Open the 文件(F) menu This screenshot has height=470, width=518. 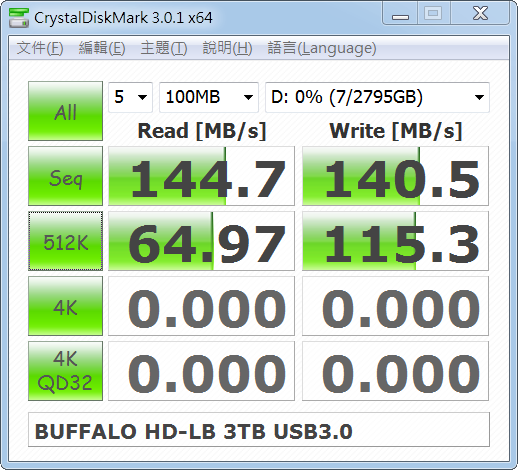[x=40, y=48]
